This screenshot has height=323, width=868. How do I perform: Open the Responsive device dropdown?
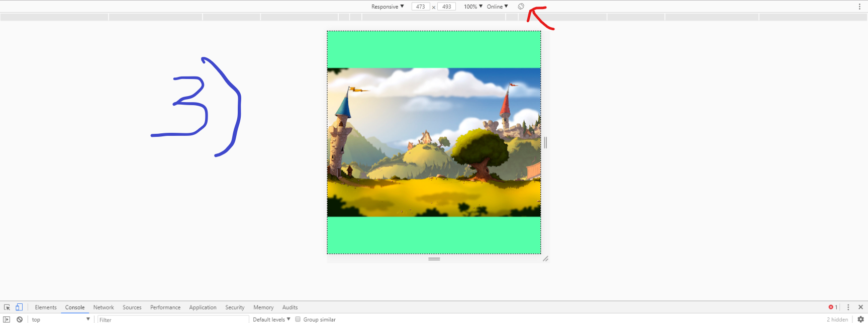click(x=388, y=7)
